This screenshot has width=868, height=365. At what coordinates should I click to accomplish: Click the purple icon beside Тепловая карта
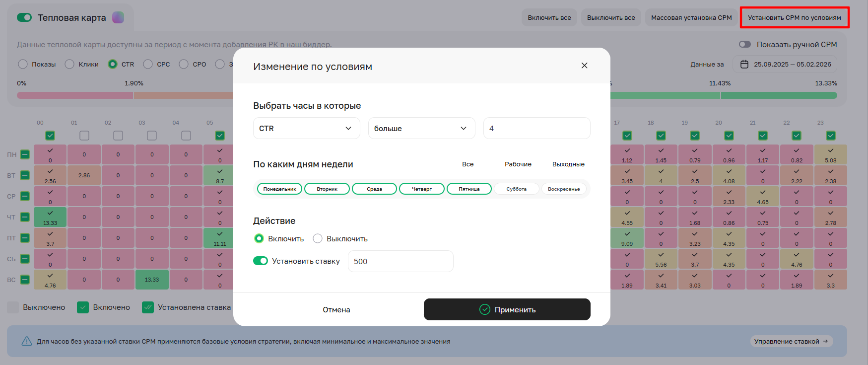click(x=118, y=18)
